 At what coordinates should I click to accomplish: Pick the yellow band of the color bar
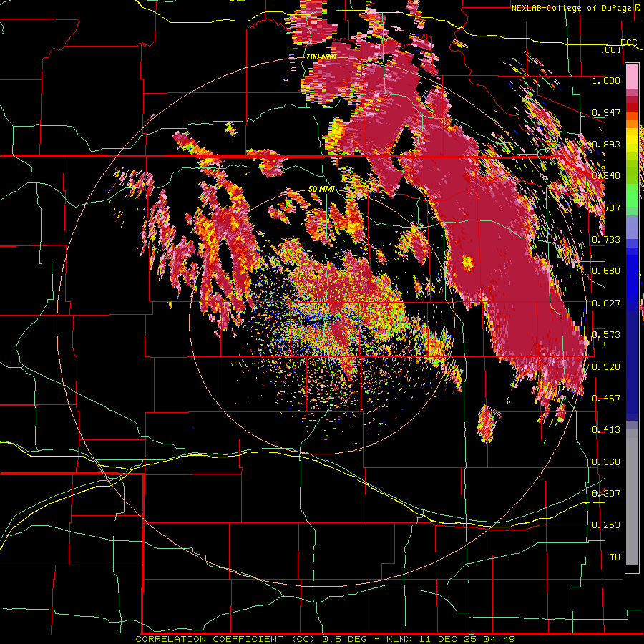pos(632,140)
